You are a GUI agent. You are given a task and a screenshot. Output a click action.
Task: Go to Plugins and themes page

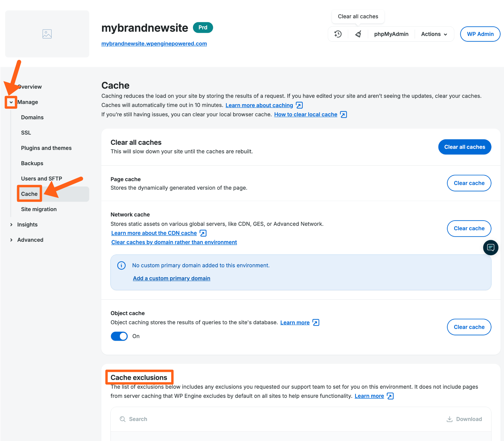(46, 148)
